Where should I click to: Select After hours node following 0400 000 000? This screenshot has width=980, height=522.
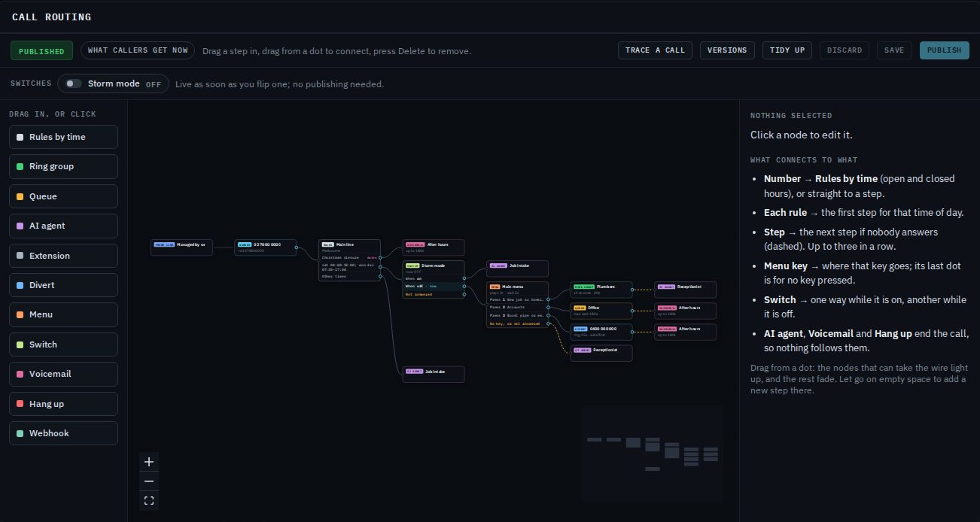pyautogui.click(x=686, y=332)
